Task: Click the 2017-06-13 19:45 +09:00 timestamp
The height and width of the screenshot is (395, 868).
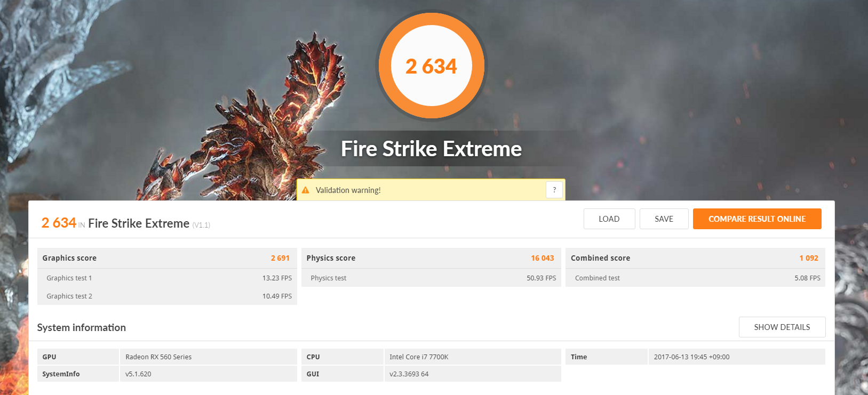Action: click(692, 357)
